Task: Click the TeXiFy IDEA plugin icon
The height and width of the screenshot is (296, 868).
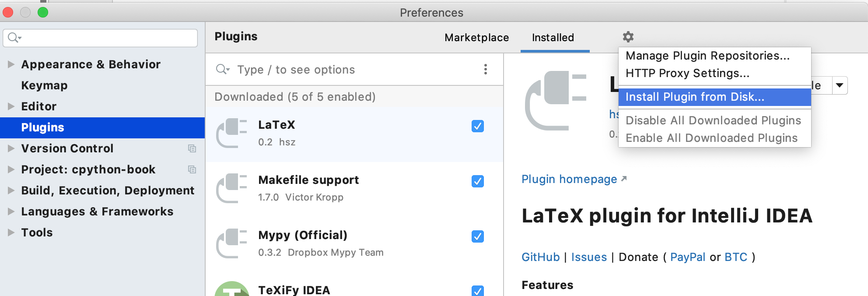Action: 232,289
